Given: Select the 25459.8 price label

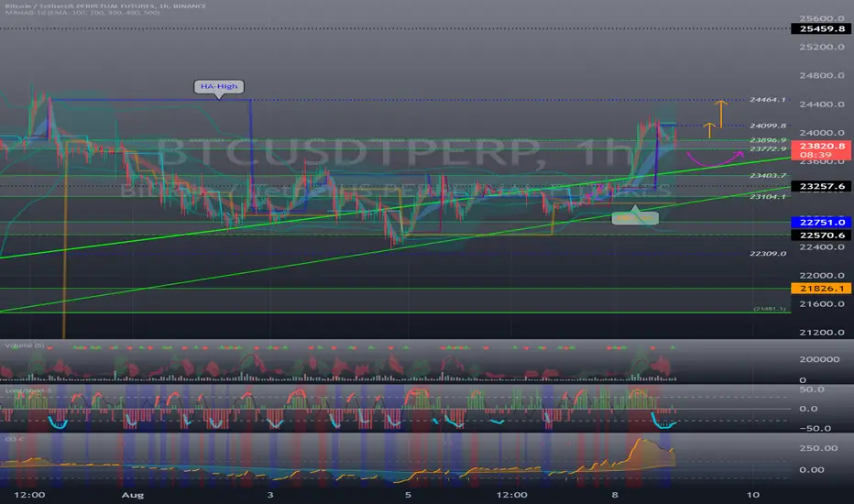Looking at the screenshot, I should click(821, 28).
